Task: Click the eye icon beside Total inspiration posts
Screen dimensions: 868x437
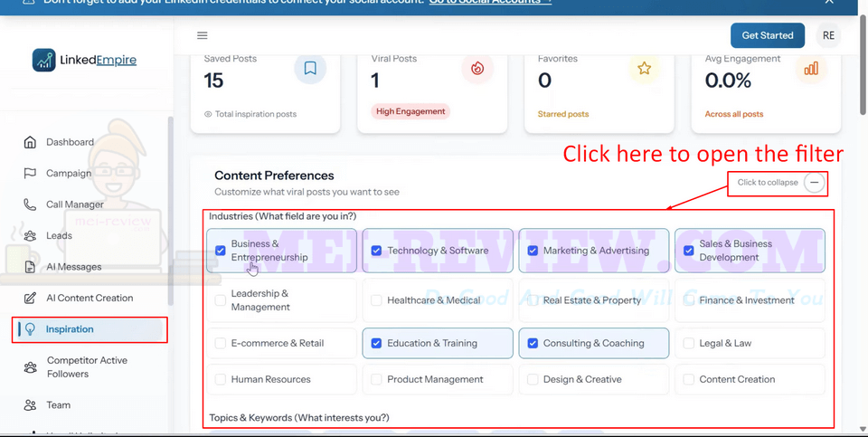Action: click(x=208, y=114)
